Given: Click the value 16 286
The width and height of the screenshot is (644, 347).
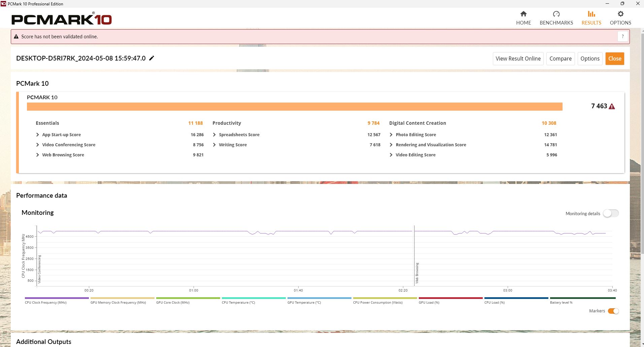Looking at the screenshot, I should (x=197, y=134).
